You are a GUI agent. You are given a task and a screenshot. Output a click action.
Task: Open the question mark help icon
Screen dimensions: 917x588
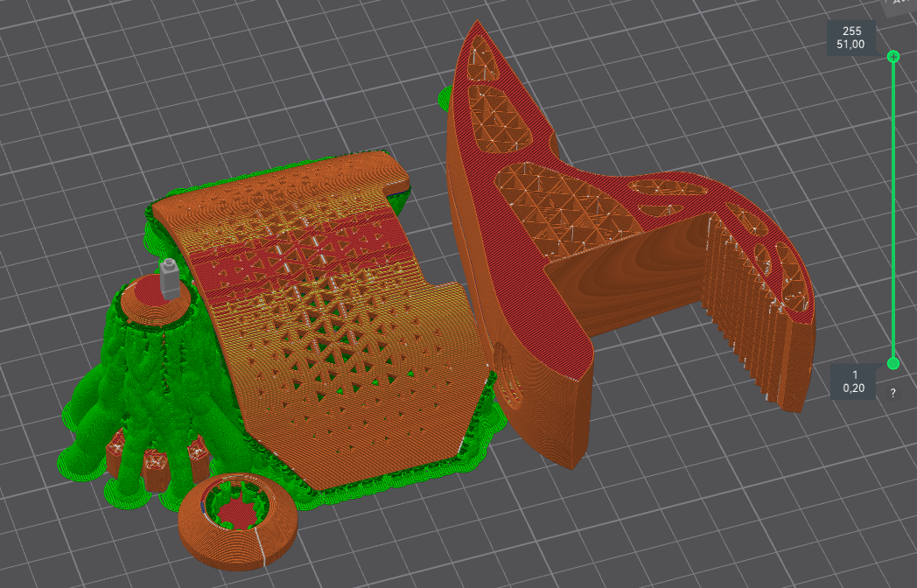892,393
